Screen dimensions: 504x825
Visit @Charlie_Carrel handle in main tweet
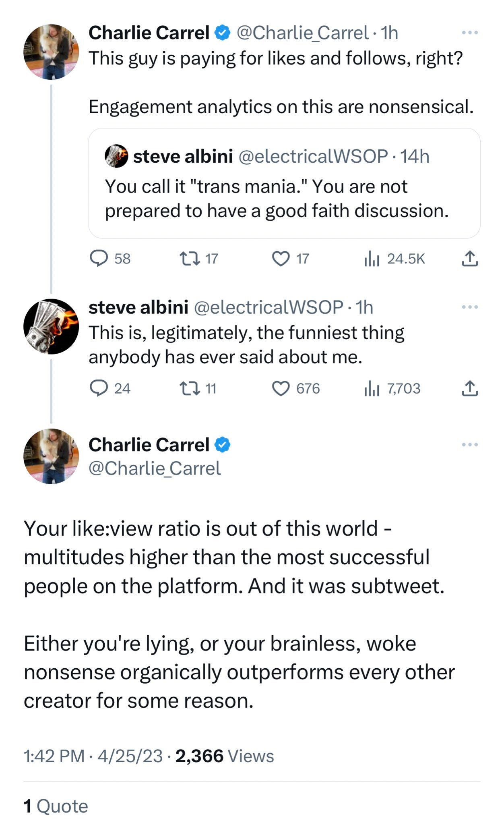click(x=155, y=468)
